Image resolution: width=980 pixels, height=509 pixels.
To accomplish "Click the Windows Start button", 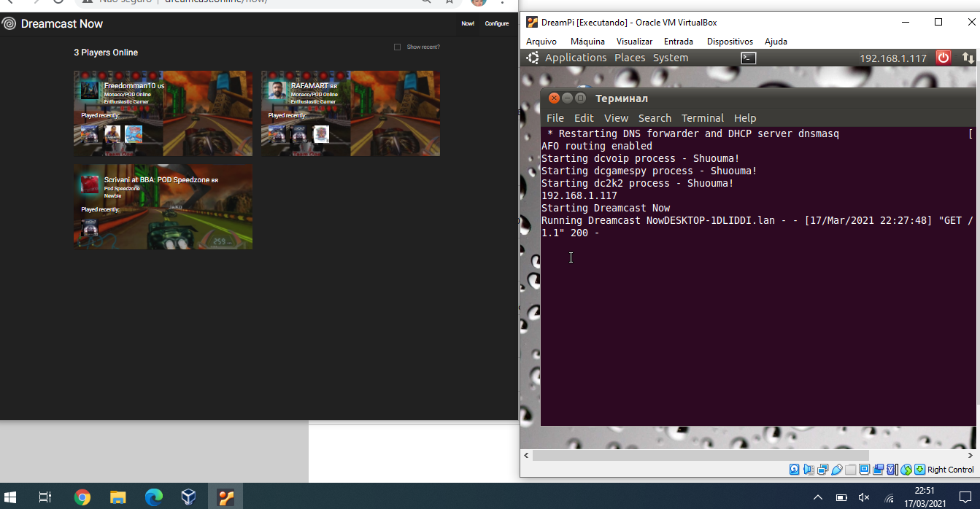I will (x=10, y=497).
